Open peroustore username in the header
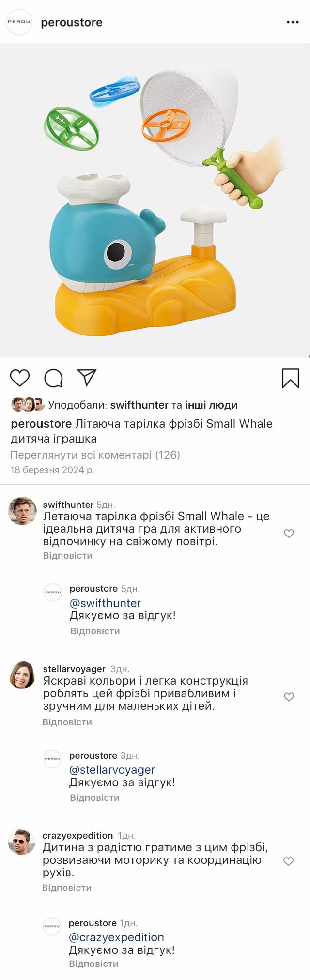 point(72,22)
